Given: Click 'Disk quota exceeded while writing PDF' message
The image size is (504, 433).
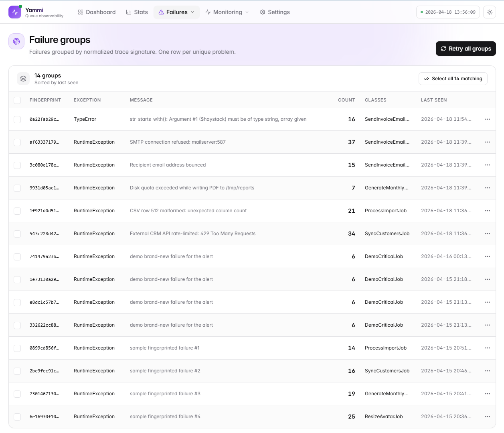Looking at the screenshot, I should coord(192,188).
